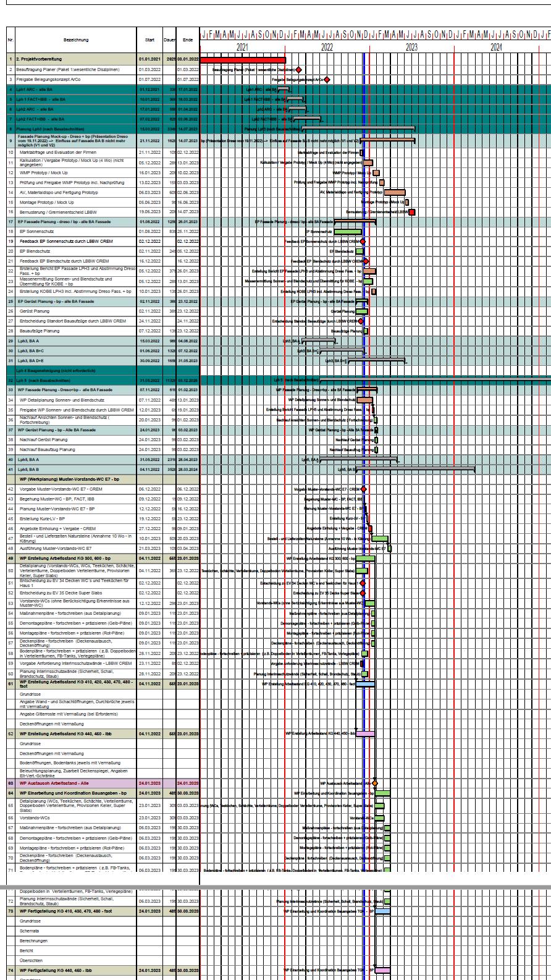551x980 pixels.
Task: Select task name 'Bauaufzüge Planung' in row 28
Action: [40, 330]
